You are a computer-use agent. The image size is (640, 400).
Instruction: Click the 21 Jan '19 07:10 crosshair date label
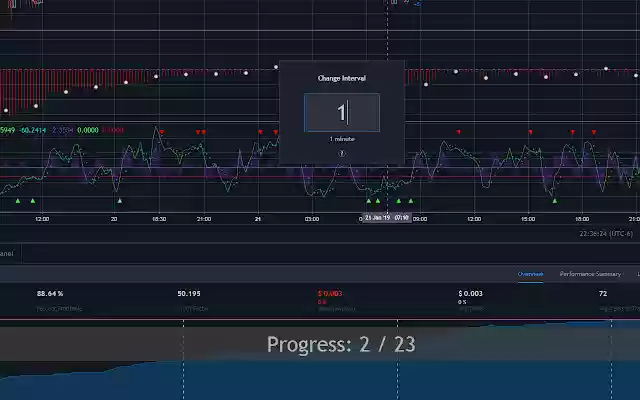tap(387, 218)
